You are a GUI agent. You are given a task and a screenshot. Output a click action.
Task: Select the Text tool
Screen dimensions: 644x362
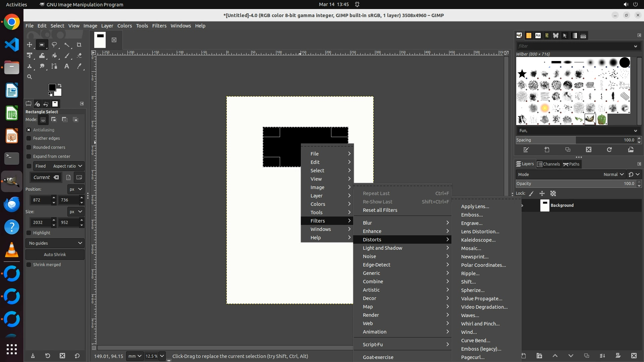point(67,66)
